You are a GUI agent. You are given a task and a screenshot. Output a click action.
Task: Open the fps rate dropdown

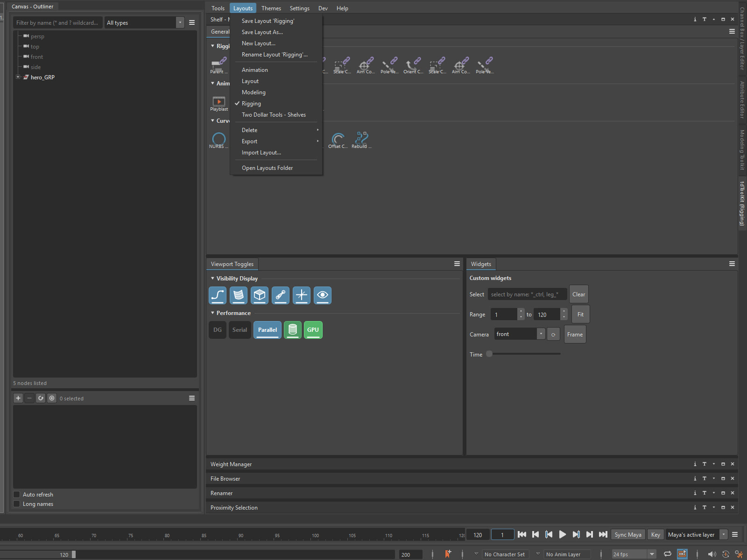pyautogui.click(x=634, y=554)
